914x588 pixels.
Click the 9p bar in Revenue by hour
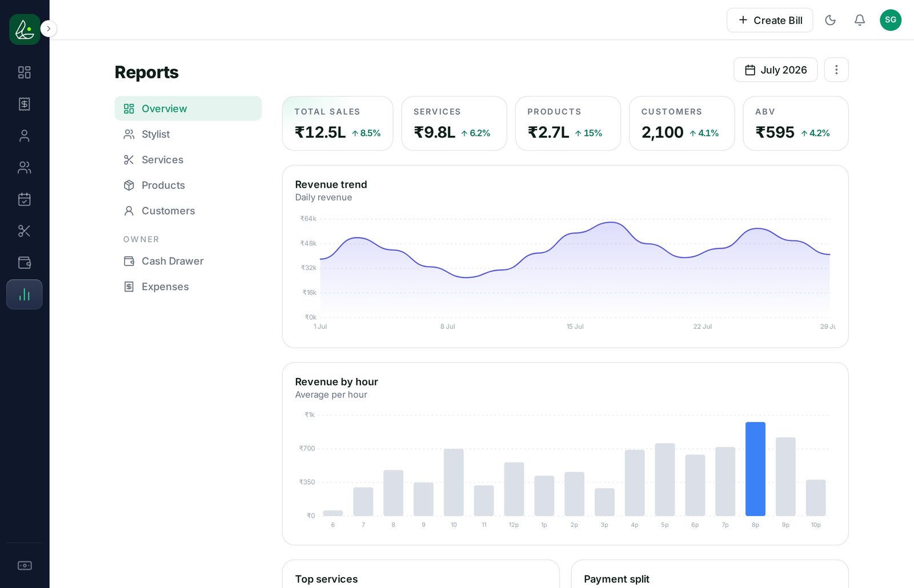point(785,477)
